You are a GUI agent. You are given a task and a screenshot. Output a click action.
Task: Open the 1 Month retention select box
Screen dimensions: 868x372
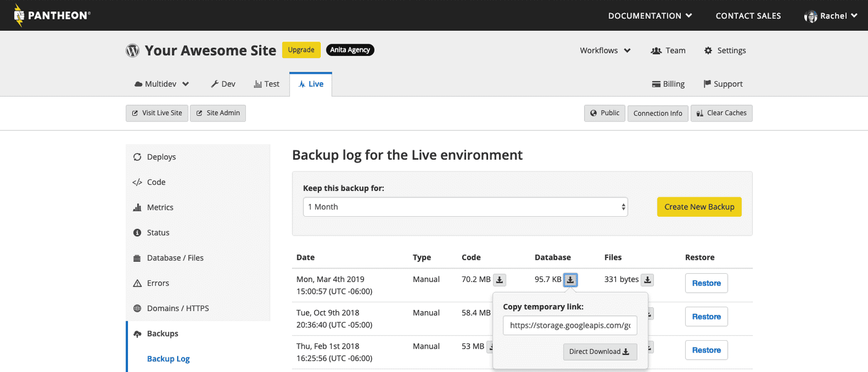(465, 207)
